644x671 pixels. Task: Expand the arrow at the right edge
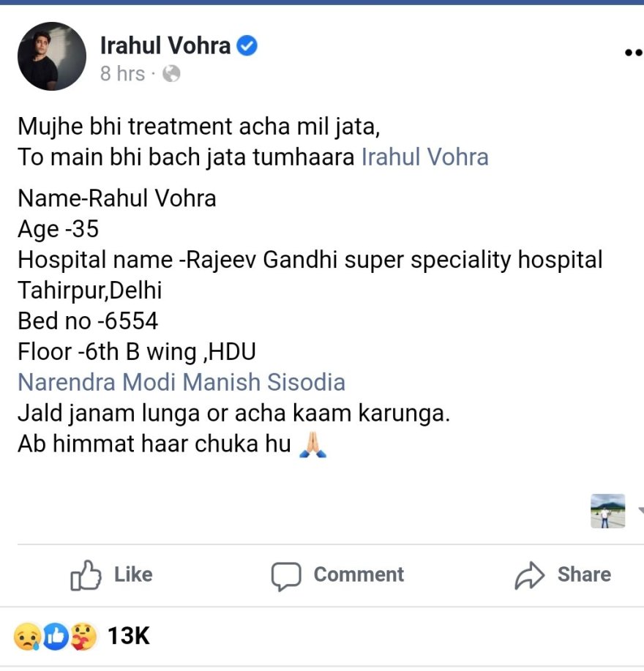pyautogui.click(x=640, y=512)
